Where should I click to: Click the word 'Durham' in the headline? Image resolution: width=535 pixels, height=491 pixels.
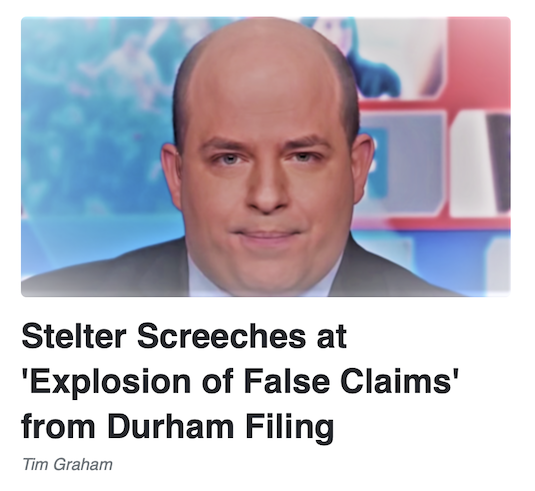171,427
